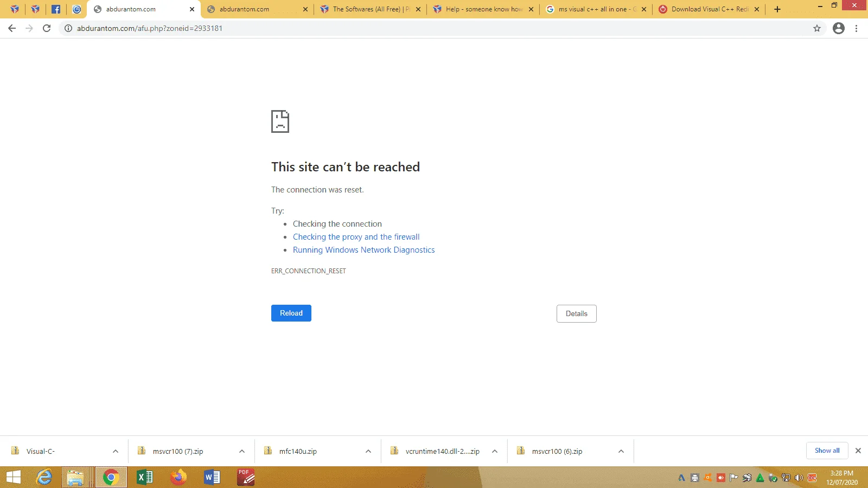Expand options for Visual-C- download
The image size is (868, 488).
tap(116, 451)
